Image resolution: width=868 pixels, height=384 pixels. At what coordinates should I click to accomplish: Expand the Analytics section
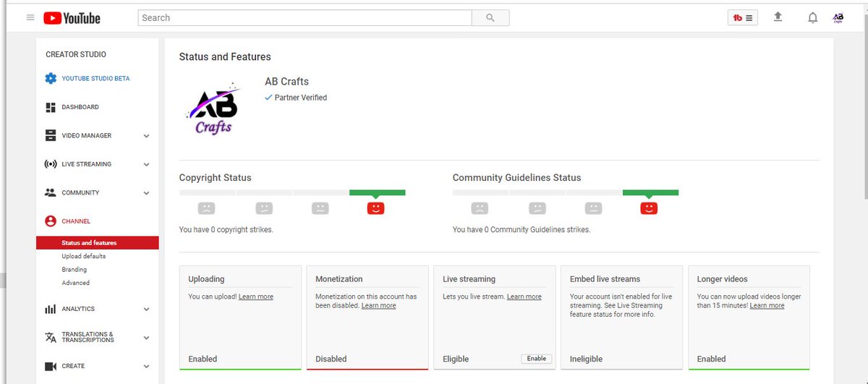point(146,309)
